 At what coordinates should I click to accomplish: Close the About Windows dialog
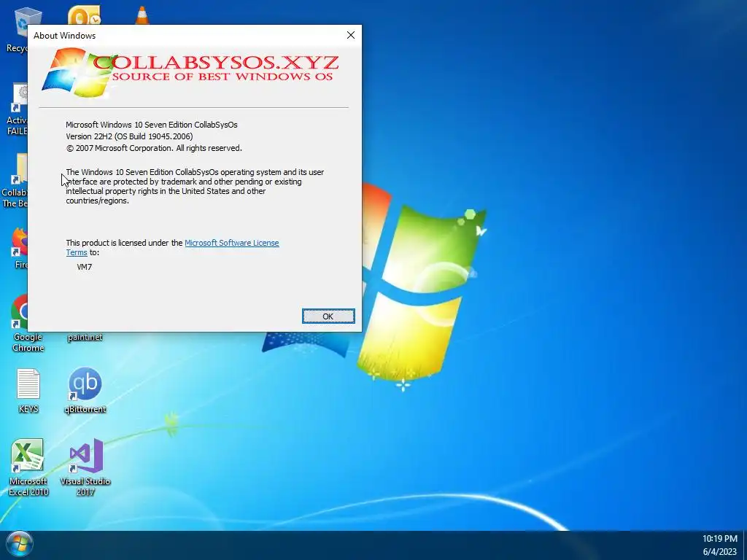351,35
